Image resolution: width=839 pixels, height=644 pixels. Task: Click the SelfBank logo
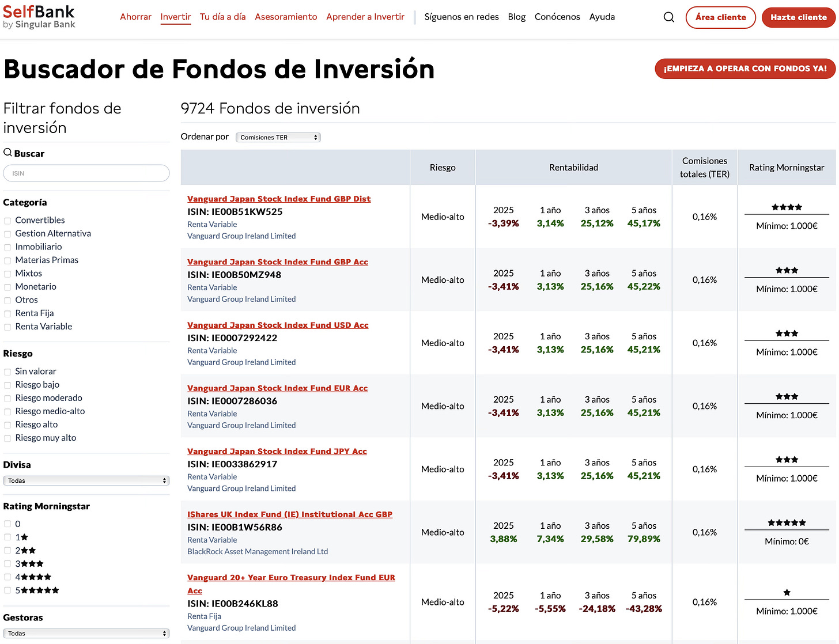point(39,17)
